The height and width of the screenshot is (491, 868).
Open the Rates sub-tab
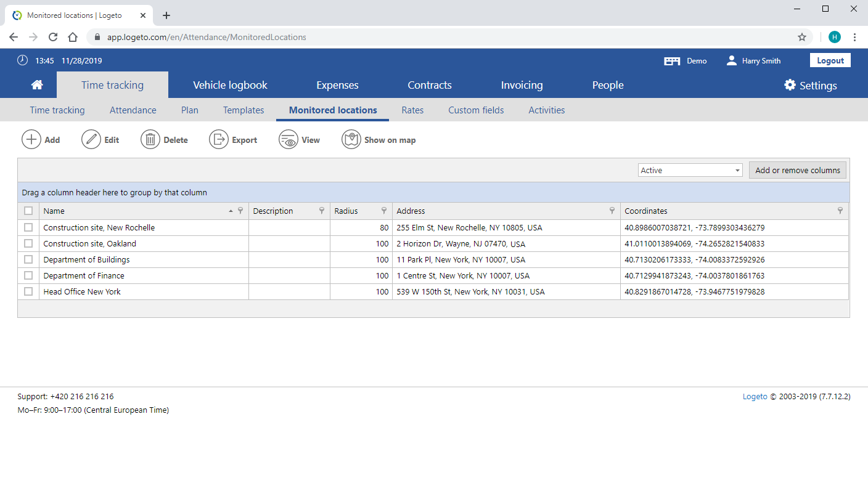coord(412,110)
